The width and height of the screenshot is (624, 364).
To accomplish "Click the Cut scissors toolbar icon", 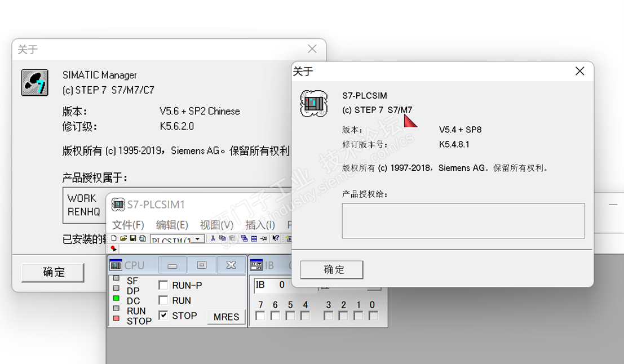I will pos(213,238).
